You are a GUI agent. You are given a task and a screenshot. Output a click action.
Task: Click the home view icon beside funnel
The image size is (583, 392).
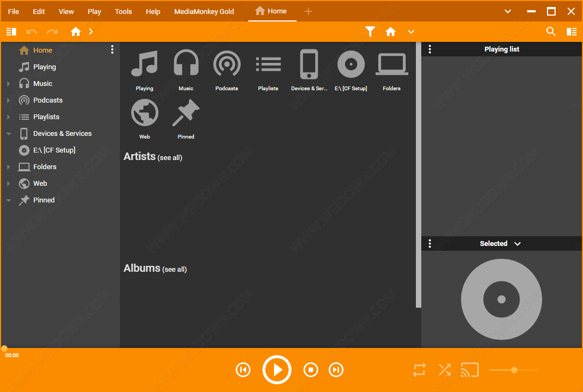[391, 32]
